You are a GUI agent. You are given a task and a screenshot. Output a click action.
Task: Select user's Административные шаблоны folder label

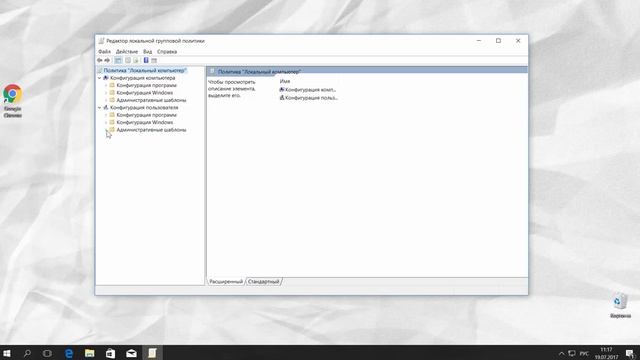(151, 130)
